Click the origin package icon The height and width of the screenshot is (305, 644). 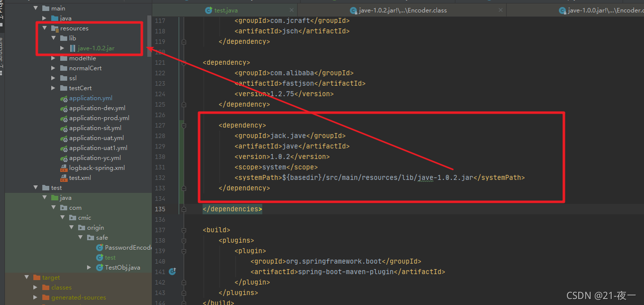click(82, 228)
